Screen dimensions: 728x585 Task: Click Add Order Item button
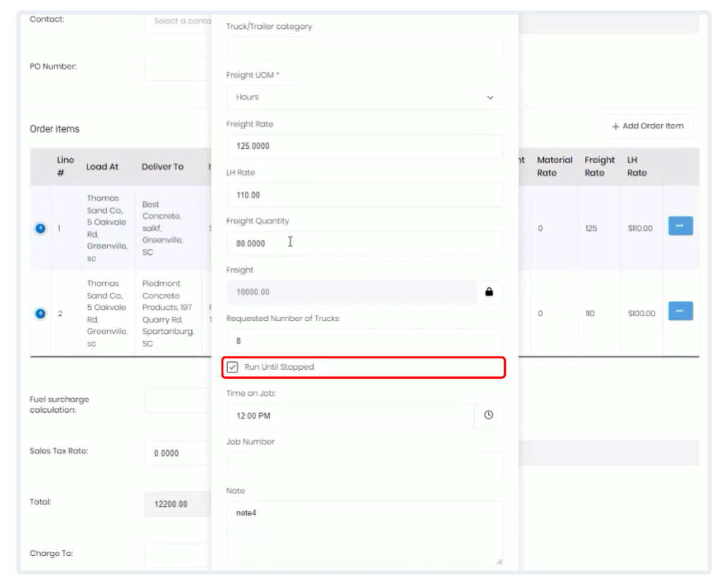click(x=648, y=126)
